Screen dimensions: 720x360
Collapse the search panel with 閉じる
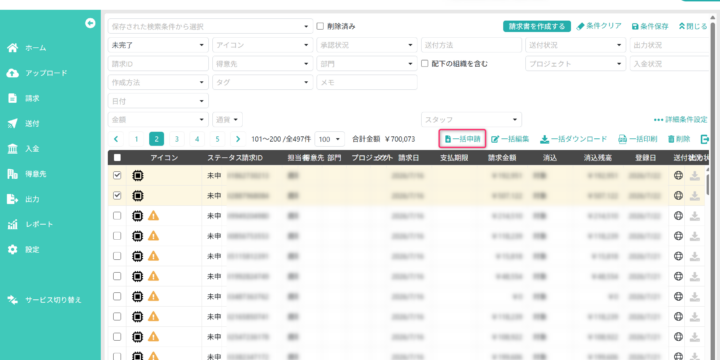[693, 26]
